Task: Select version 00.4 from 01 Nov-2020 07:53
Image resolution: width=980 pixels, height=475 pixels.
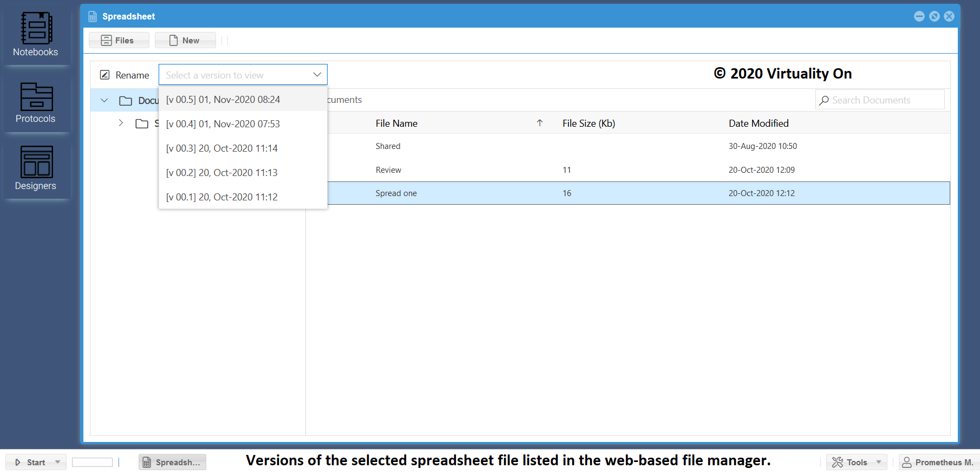Action: pos(243,124)
